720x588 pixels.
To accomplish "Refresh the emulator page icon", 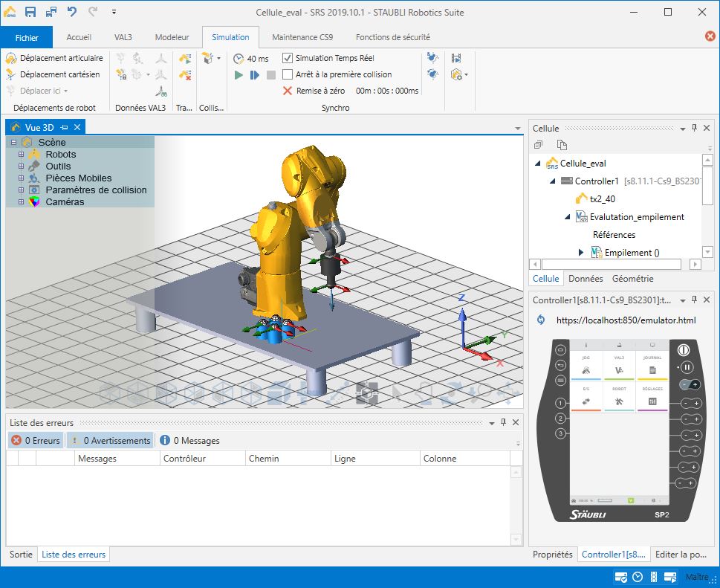I will [x=540, y=320].
